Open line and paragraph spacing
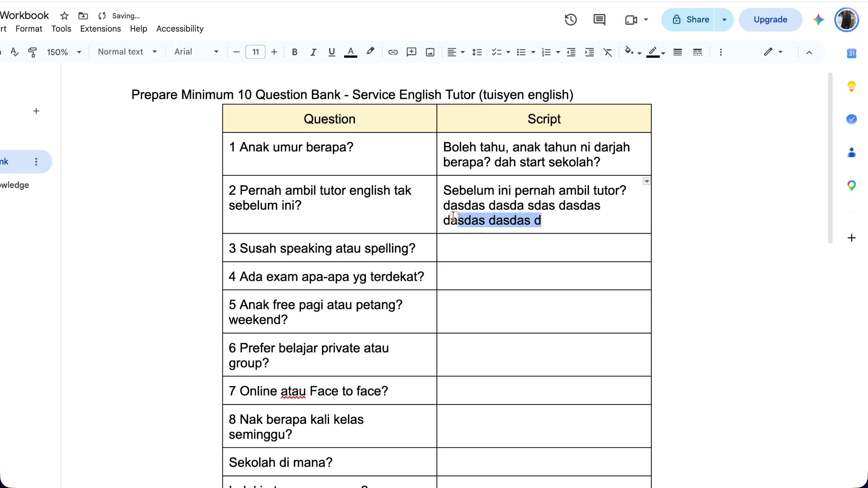Image resolution: width=868 pixels, height=488 pixels. (x=477, y=52)
